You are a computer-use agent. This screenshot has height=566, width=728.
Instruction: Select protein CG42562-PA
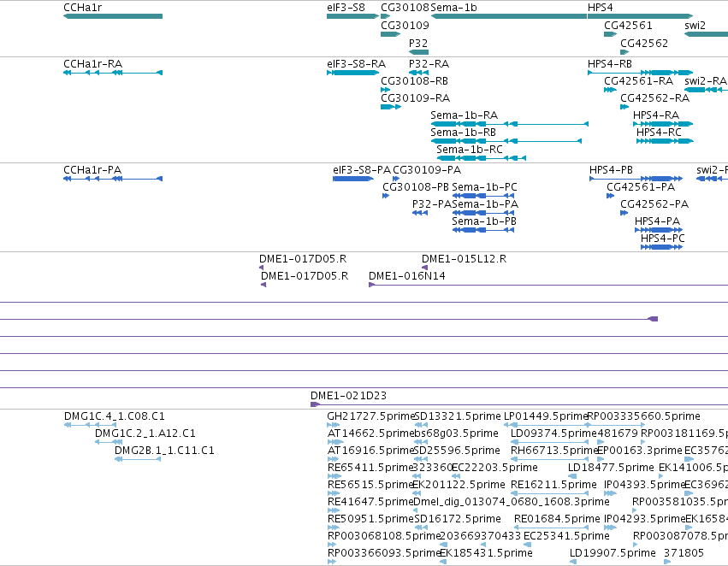pyautogui.click(x=654, y=204)
